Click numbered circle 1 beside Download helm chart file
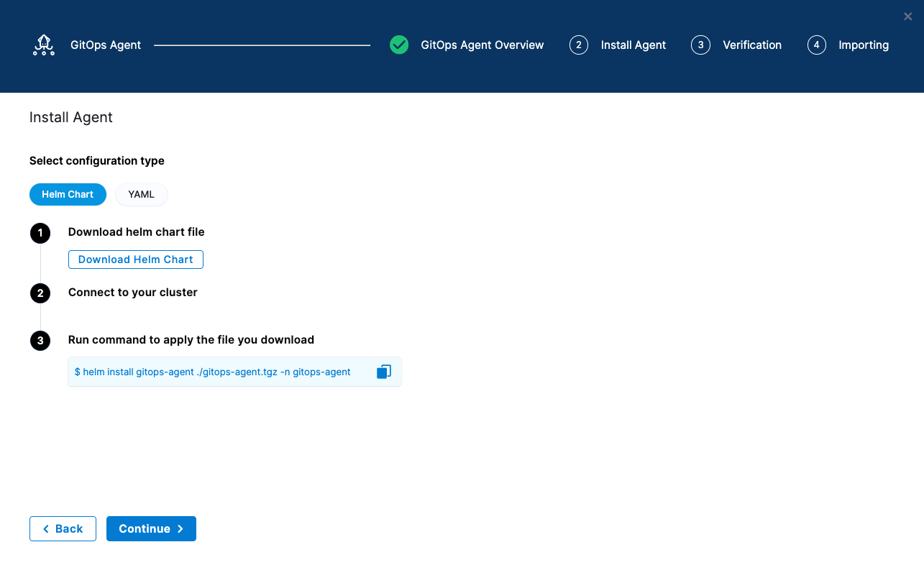Image resolution: width=924 pixels, height=565 pixels. (40, 233)
